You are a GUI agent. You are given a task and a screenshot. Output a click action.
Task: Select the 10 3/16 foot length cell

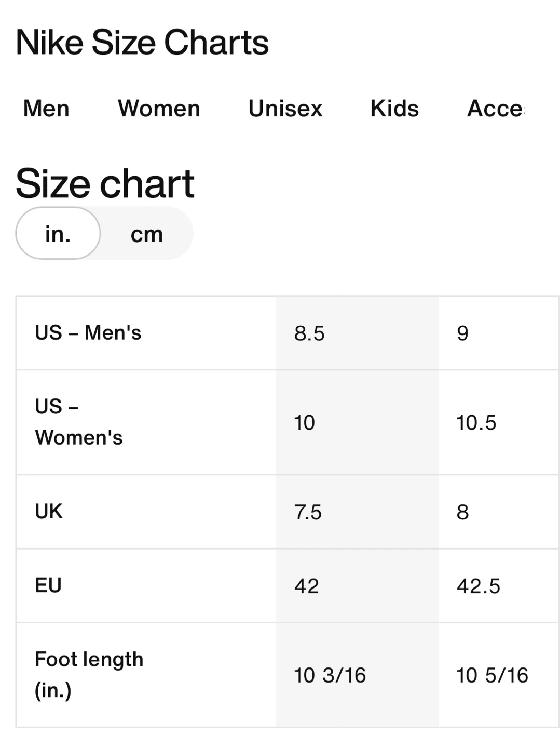coord(330,675)
